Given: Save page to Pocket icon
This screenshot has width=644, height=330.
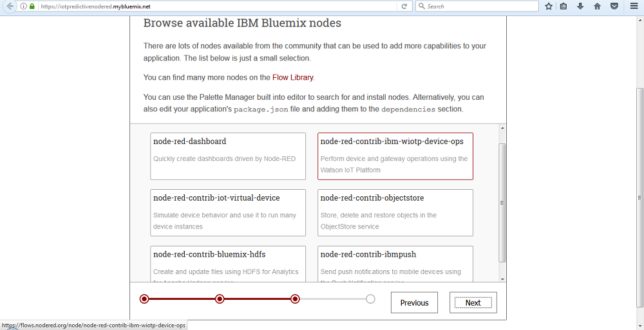Looking at the screenshot, I should [614, 6].
